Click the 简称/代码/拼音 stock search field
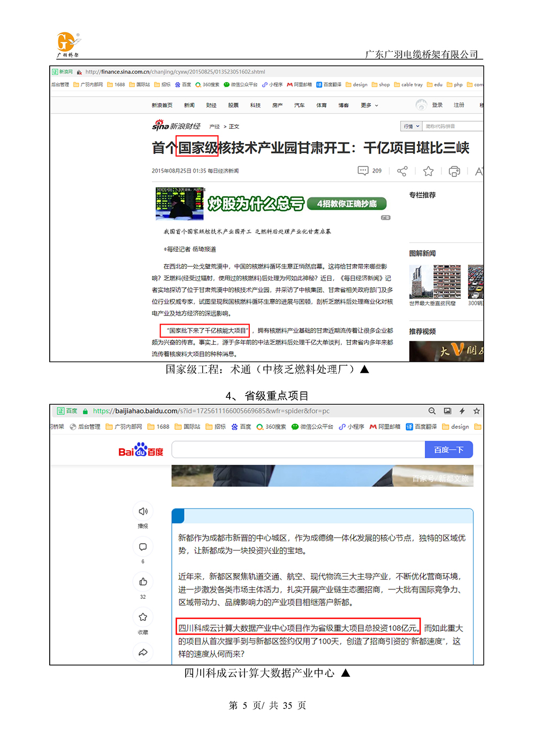 [x=453, y=126]
